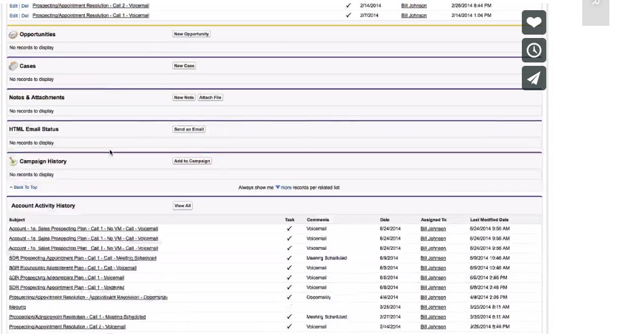This screenshot has width=644, height=334.
Task: Delete the Call 2 - Voicemail record at top
Action: pyautogui.click(x=25, y=5)
